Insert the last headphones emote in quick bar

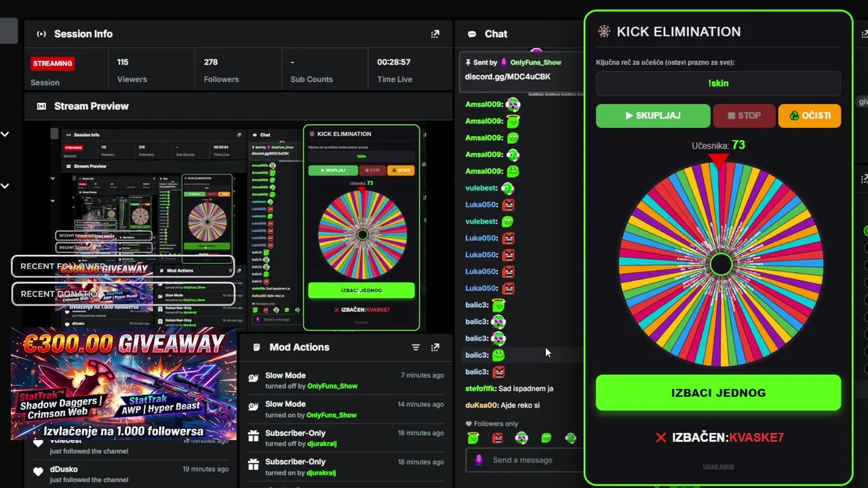click(x=570, y=438)
